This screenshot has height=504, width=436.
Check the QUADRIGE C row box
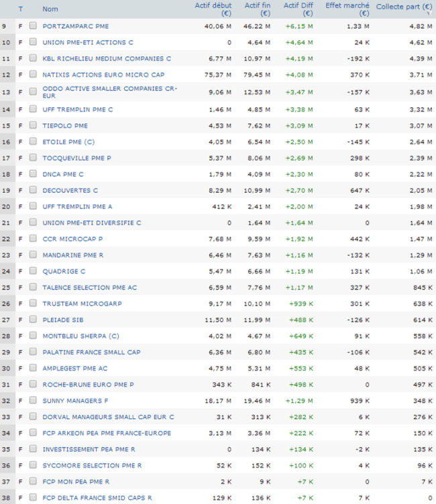pos(33,271)
